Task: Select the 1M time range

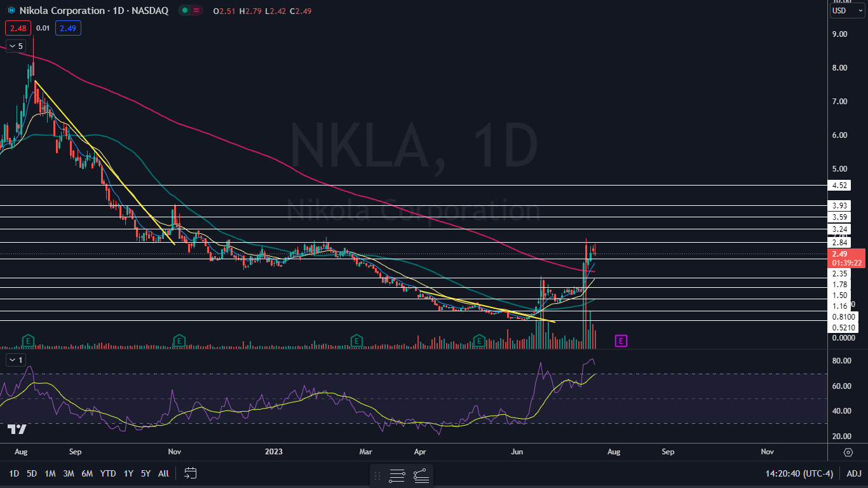Action: coord(50,473)
